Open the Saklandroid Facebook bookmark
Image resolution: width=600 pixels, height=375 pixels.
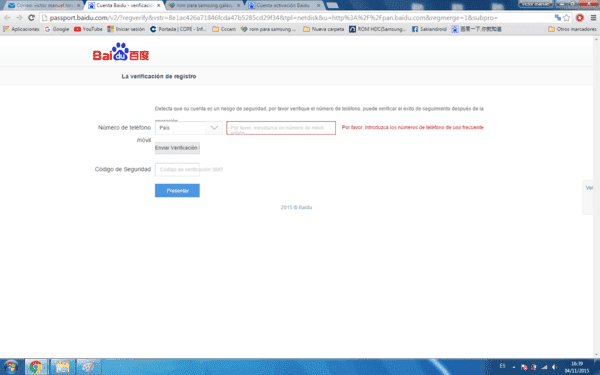click(x=429, y=29)
